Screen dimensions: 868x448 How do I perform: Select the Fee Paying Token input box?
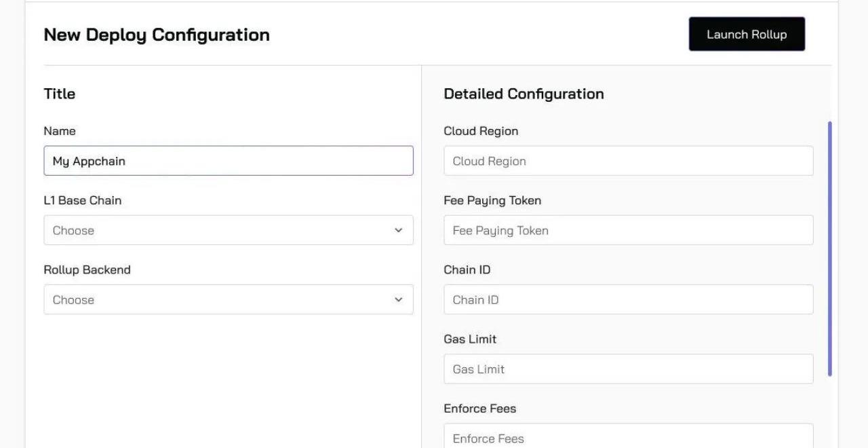(628, 231)
